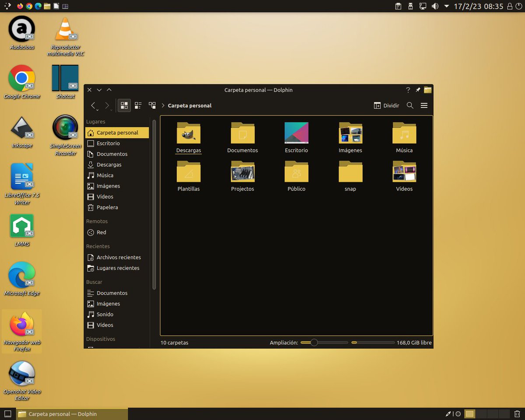Open the Documentos folder in file view

click(242, 138)
